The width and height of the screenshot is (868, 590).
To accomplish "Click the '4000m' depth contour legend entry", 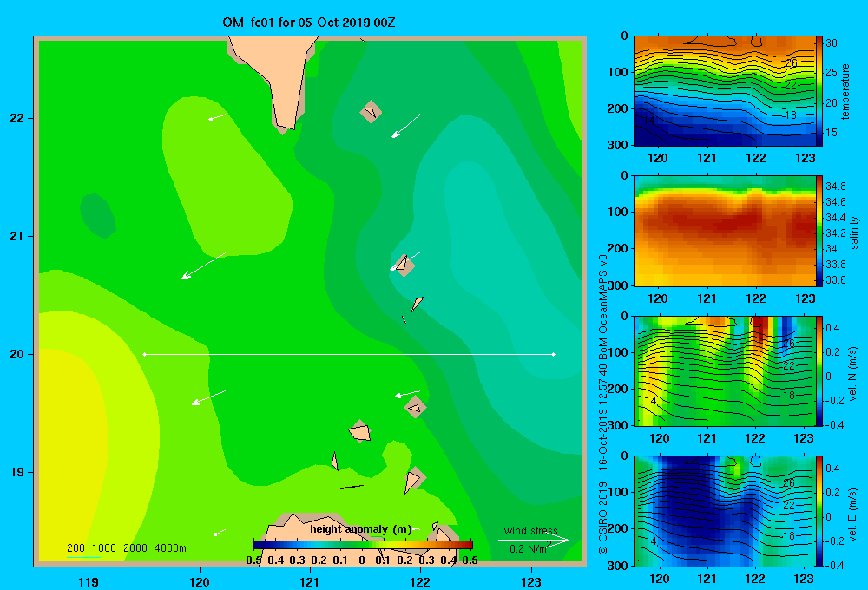I will tap(170, 548).
